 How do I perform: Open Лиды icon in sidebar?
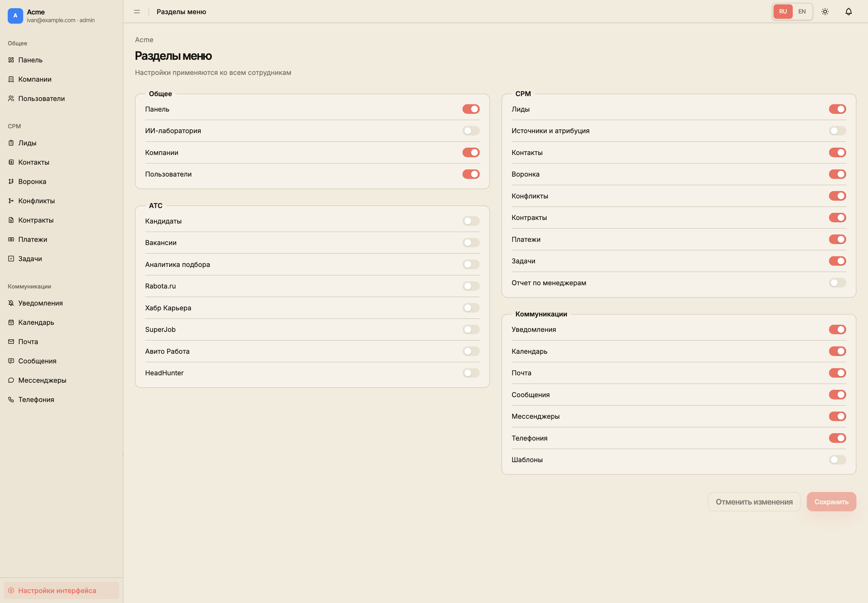pyautogui.click(x=11, y=143)
